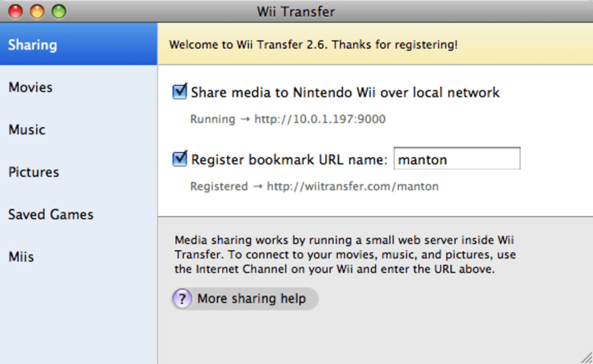Click the welcome registration message banner

[x=313, y=45]
